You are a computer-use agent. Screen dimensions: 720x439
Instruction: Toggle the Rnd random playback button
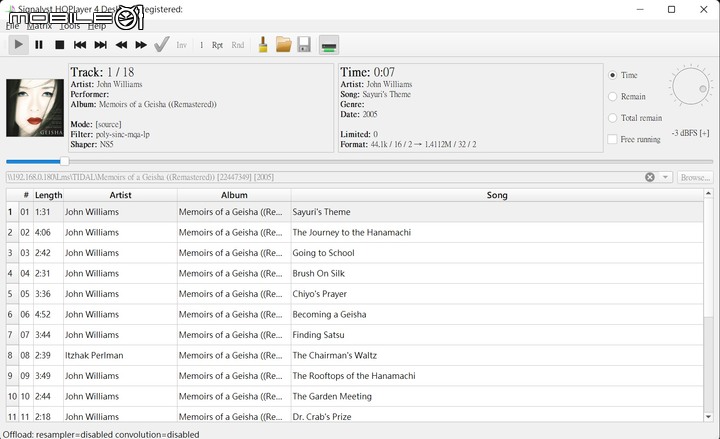coord(237,45)
